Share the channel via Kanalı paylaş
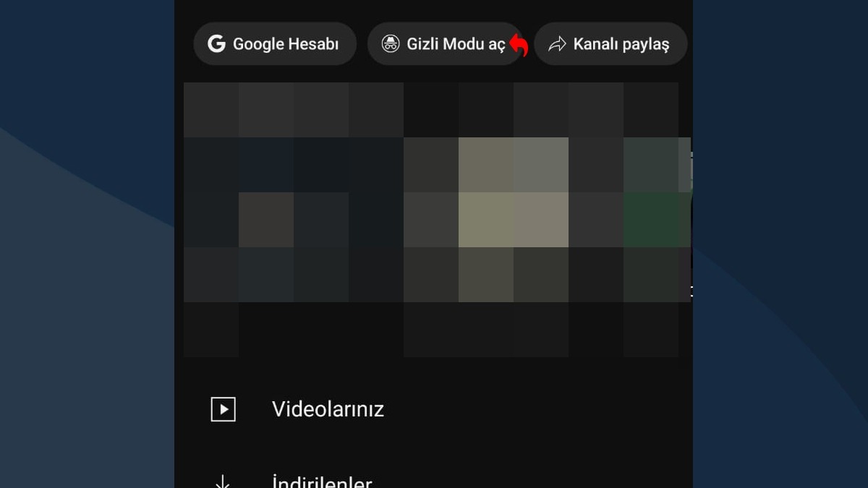Image resolution: width=868 pixels, height=488 pixels. [610, 44]
